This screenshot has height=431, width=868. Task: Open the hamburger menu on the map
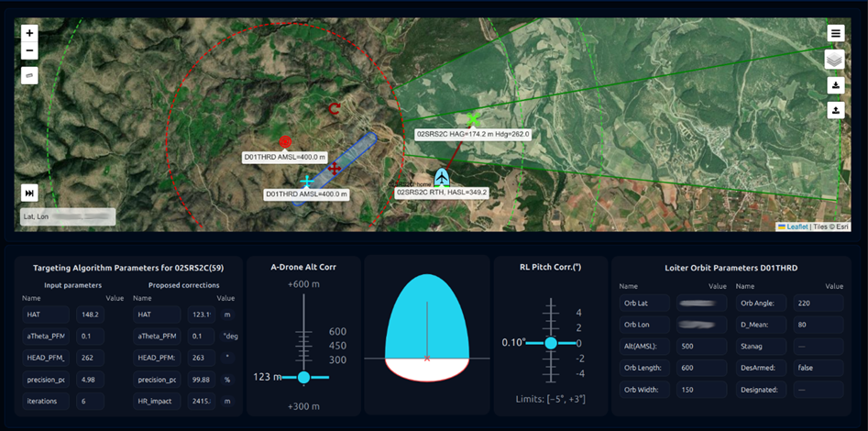[x=835, y=33]
